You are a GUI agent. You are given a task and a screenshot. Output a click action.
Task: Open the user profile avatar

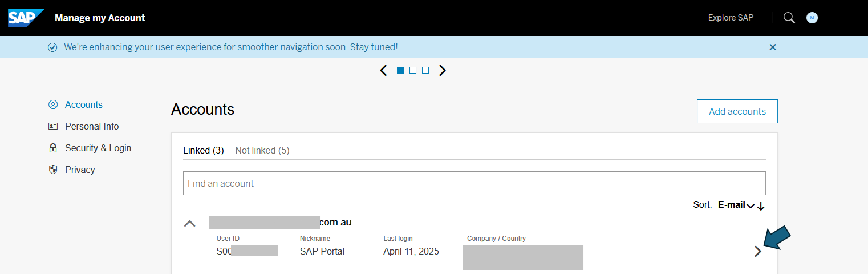click(812, 18)
